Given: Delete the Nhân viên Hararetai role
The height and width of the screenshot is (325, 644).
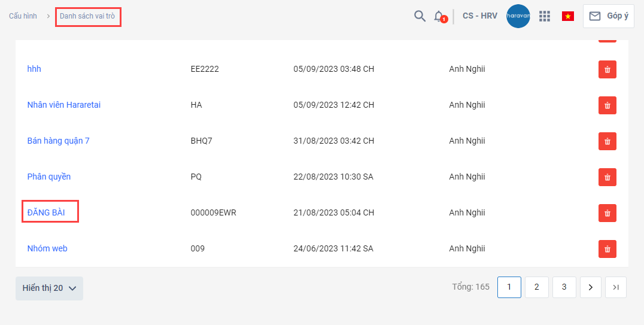Looking at the screenshot, I should click(x=607, y=105).
